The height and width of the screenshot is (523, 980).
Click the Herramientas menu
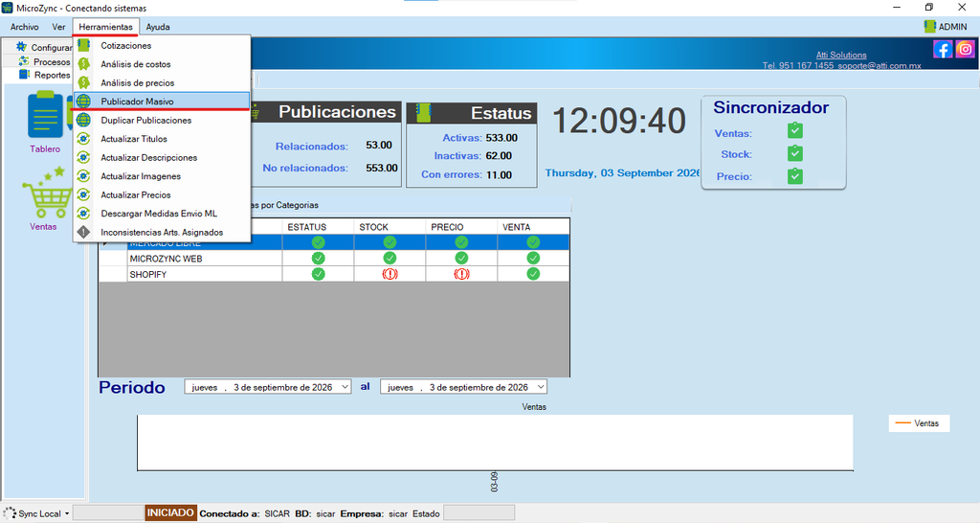coord(105,27)
